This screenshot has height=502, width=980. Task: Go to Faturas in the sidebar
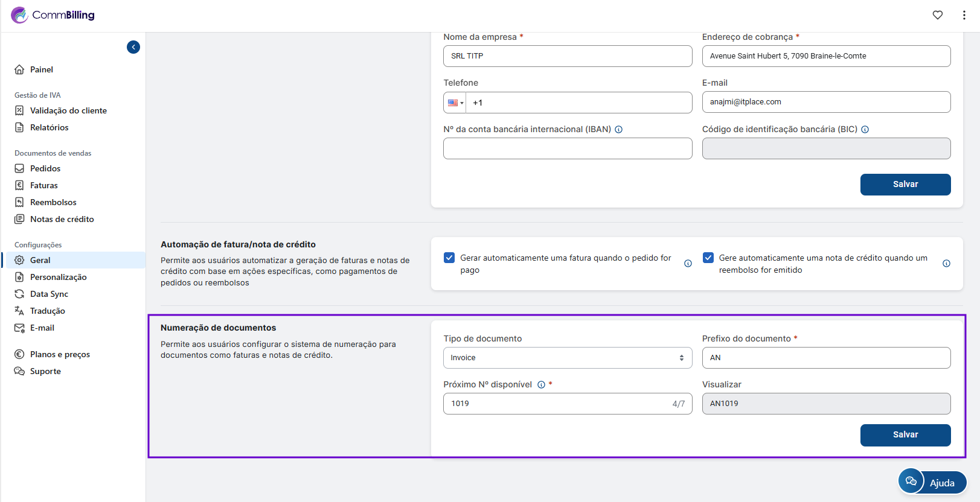point(44,185)
